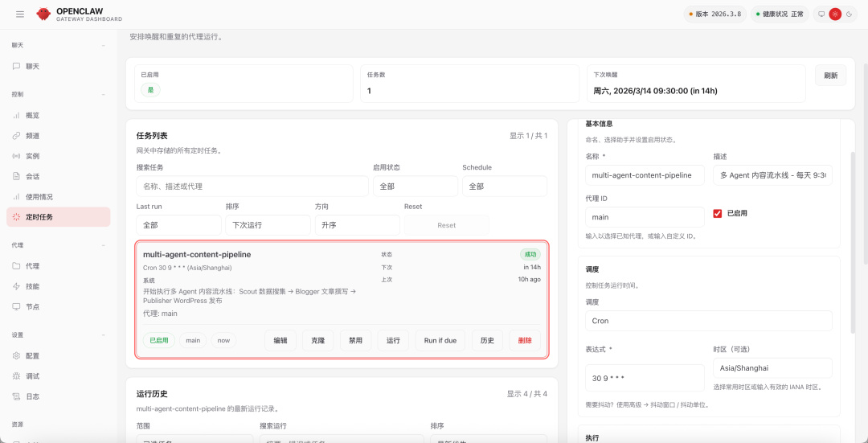Click the 成功 status badge
This screenshot has width=868, height=443.
(530, 255)
